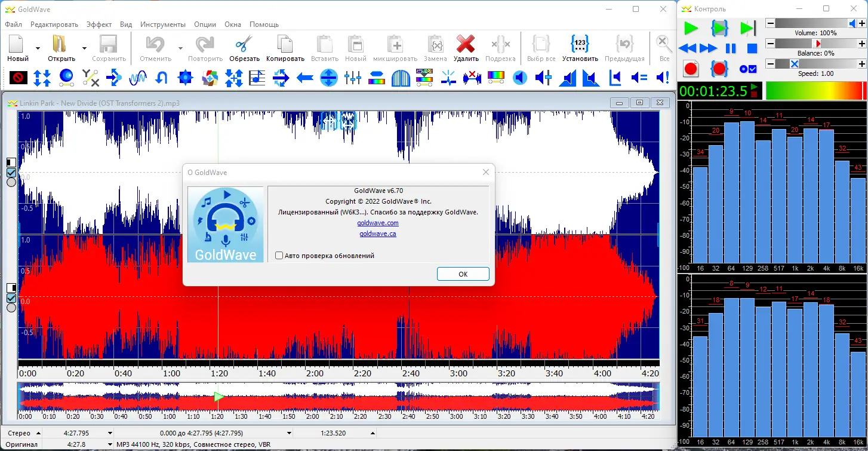Click the speaker equals-sign match volume icon
The image size is (868, 451).
[x=639, y=77]
